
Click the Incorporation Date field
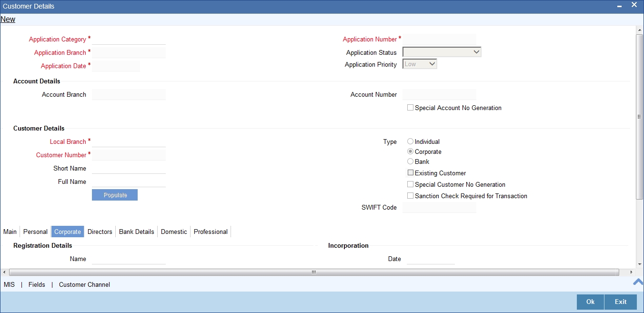431,259
